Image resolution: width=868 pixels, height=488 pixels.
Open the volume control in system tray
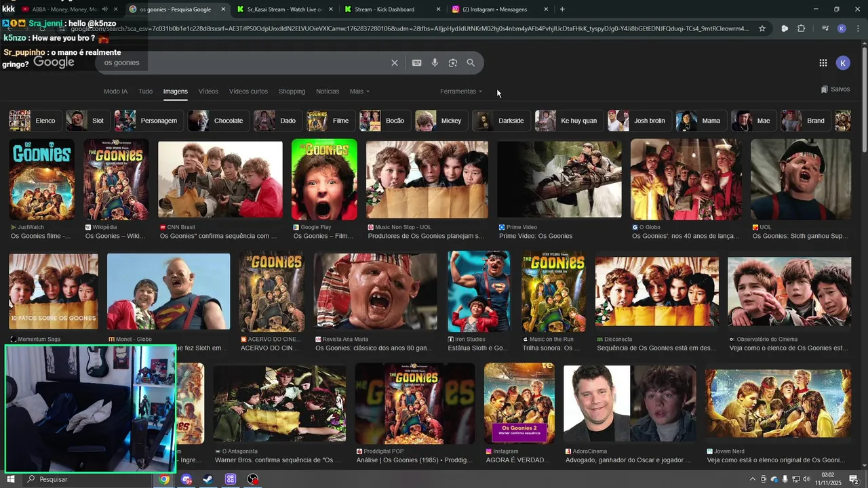806,479
